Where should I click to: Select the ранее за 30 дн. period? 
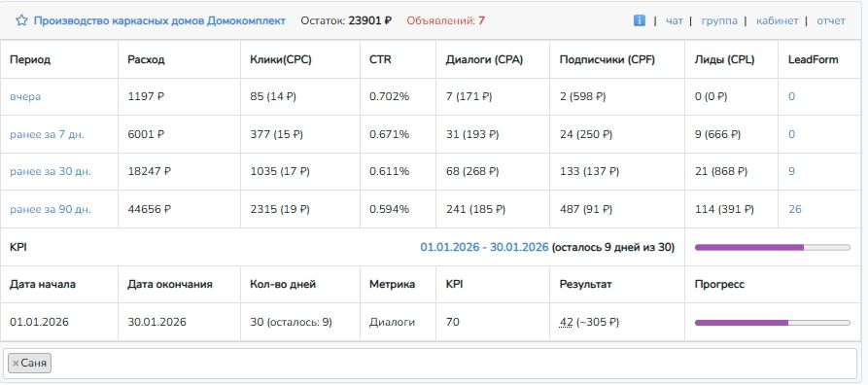[x=51, y=172]
